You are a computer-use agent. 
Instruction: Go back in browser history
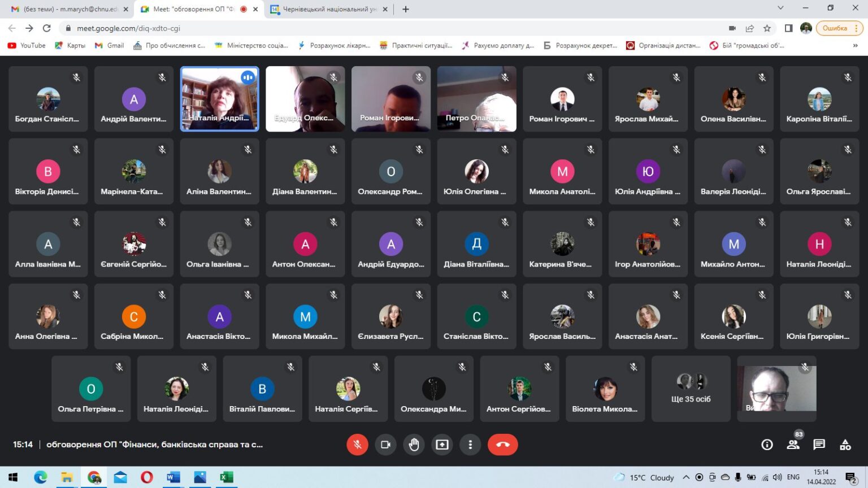12,28
